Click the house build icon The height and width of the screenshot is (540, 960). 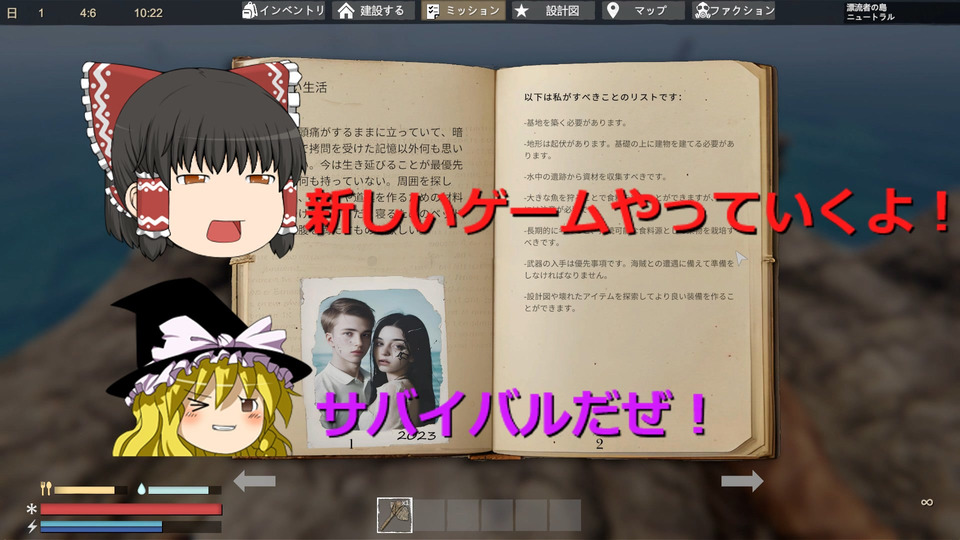346,10
